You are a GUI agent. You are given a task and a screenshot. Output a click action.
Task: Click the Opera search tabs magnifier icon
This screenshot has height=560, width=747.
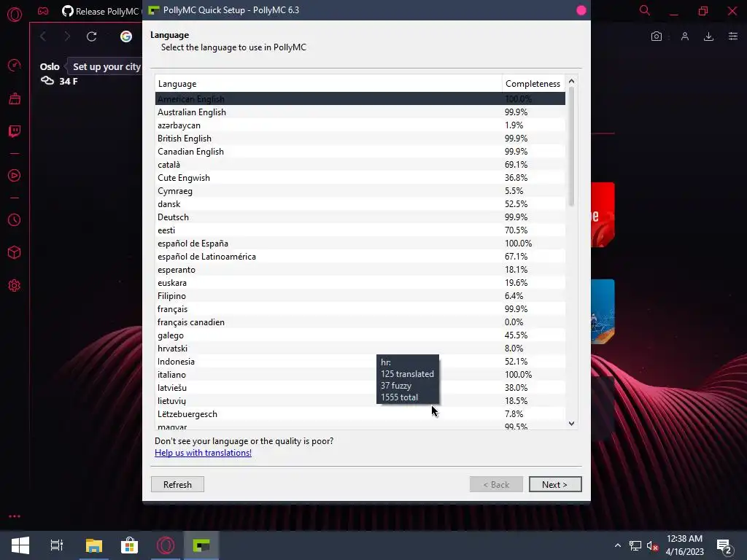pyautogui.click(x=645, y=10)
